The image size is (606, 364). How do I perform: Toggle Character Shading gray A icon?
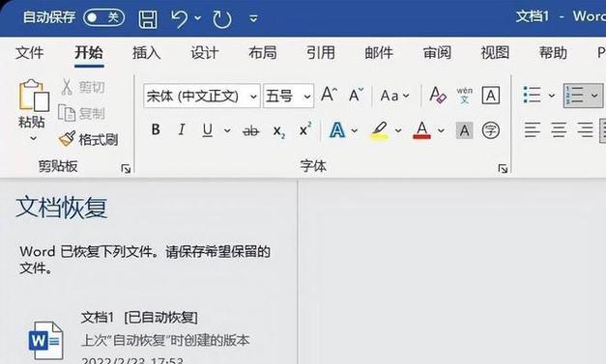(465, 130)
